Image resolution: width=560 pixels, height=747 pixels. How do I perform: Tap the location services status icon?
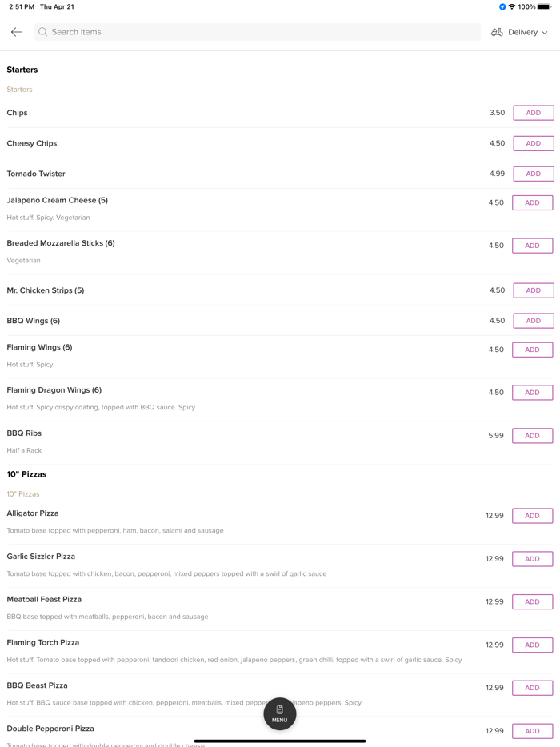502,6
